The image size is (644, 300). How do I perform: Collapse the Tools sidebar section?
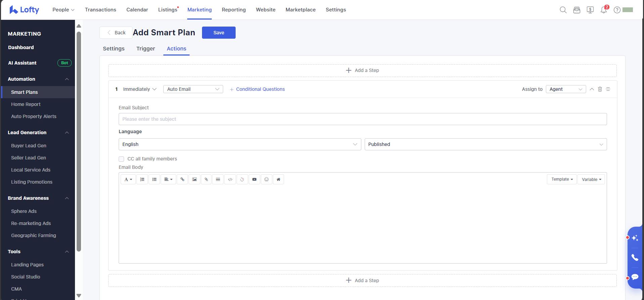tap(67, 252)
